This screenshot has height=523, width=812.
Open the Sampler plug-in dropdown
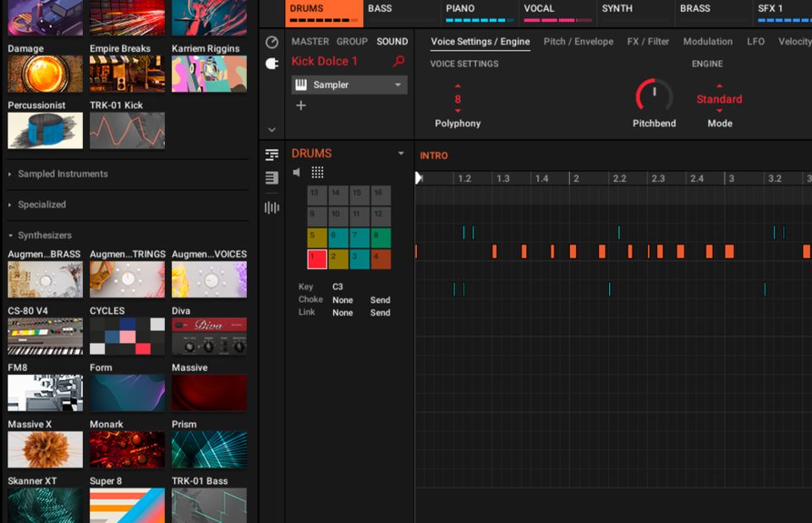[398, 85]
